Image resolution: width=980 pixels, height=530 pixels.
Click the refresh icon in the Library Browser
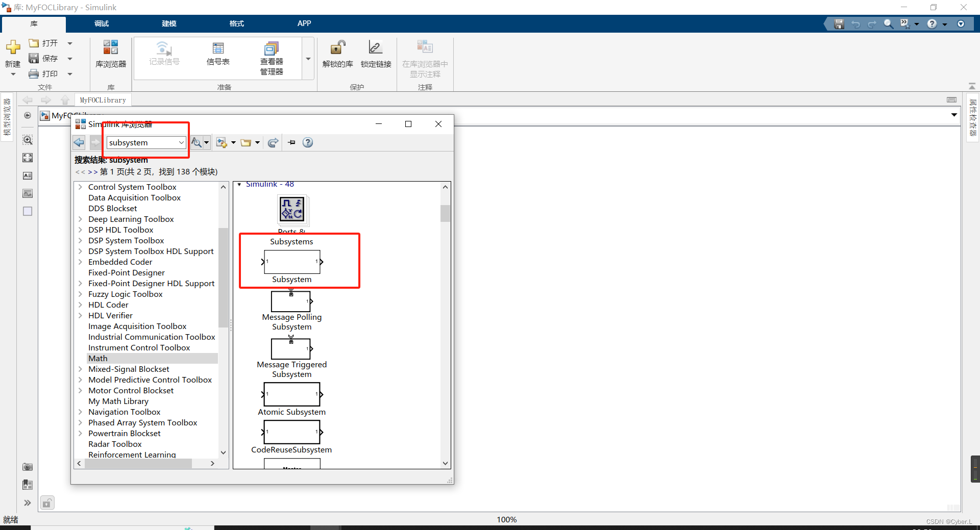click(273, 142)
